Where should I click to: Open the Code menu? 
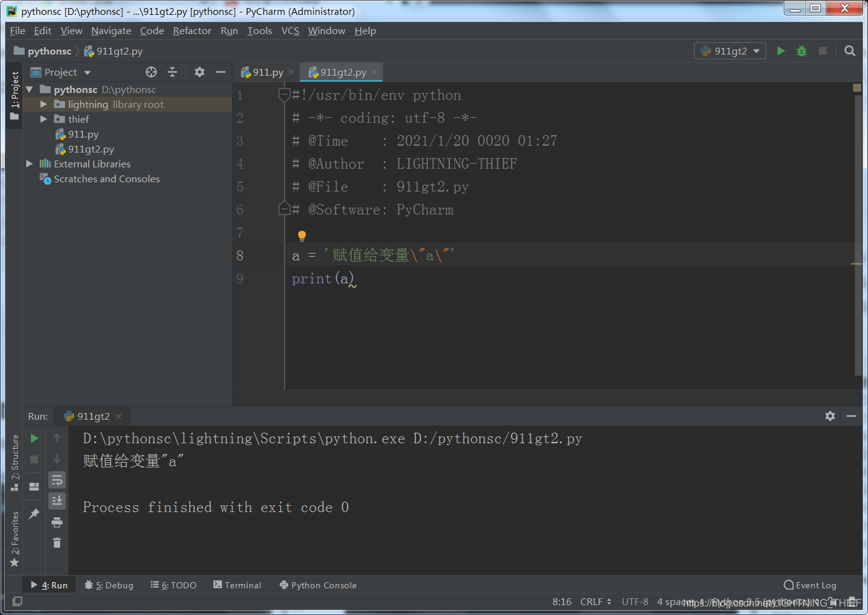152,30
